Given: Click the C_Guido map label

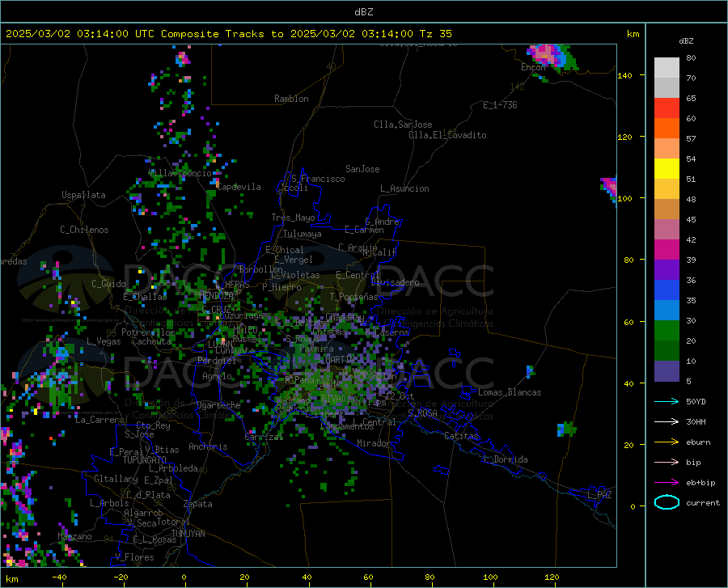Looking at the screenshot, I should tap(108, 284).
